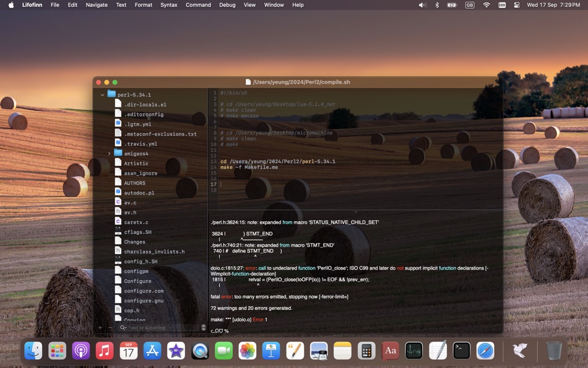
Task: Click '72 warnings and 20 errors generated.' text
Action: pyautogui.click(x=251, y=308)
